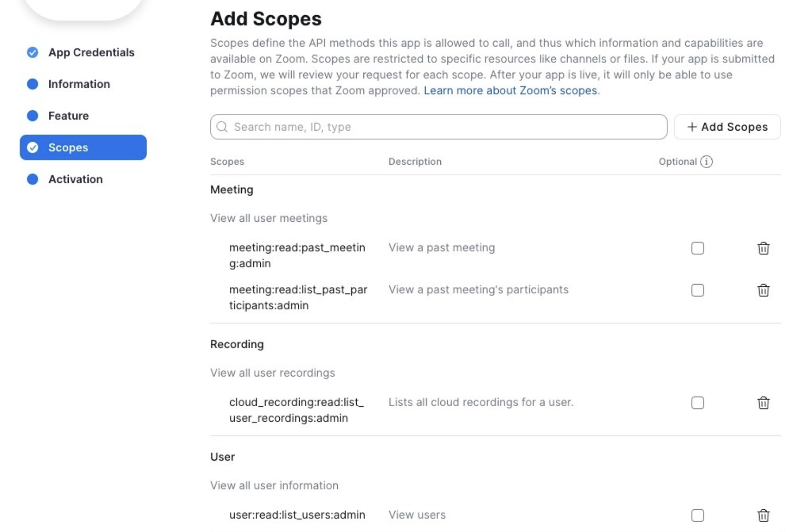Delete the meeting:read:past_meeting:admin scope
The image size is (796, 532).
763,248
